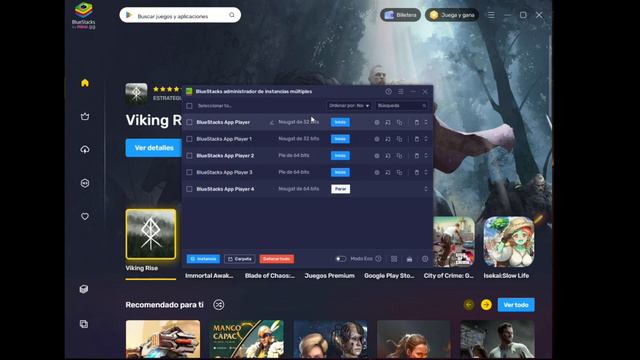The width and height of the screenshot is (640, 360).
Task: Open settings gear for BlueStacks App Player
Action: (377, 122)
